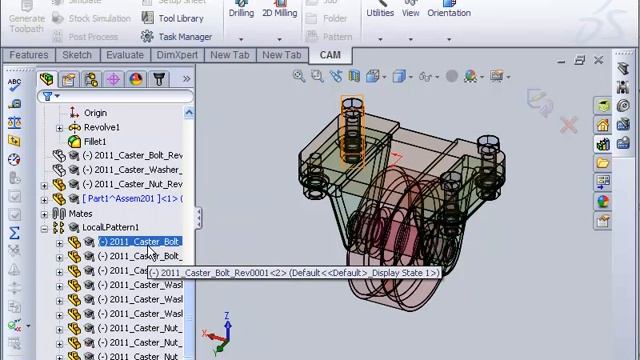Open the Tool Library

(172, 18)
